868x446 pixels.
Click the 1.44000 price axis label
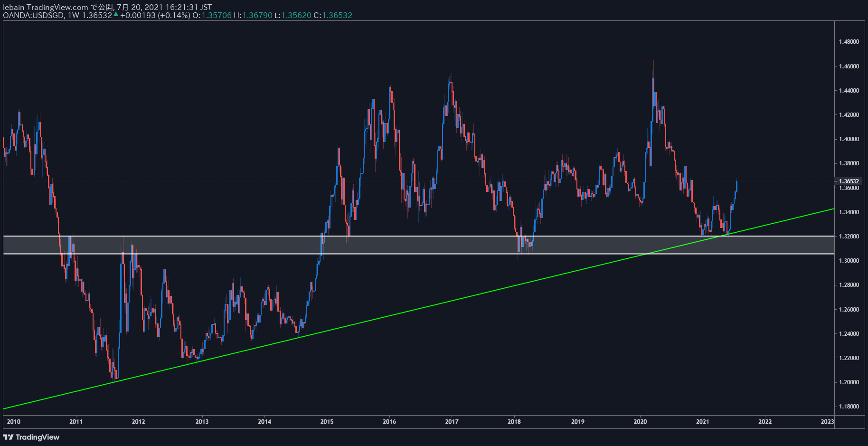(849, 91)
